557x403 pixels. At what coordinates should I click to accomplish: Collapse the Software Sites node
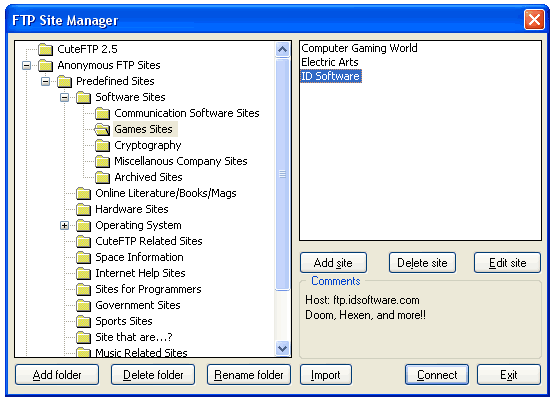click(x=64, y=97)
